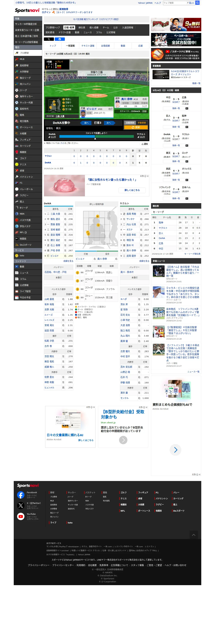The image size is (215, 644).
Task: Play the HIGHLIGHTS 2:55 video thumbnail
Action: pyautogui.click(x=161, y=75)
